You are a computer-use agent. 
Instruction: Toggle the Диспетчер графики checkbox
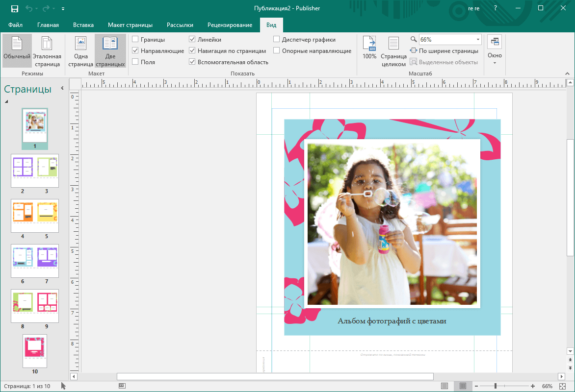tap(277, 40)
